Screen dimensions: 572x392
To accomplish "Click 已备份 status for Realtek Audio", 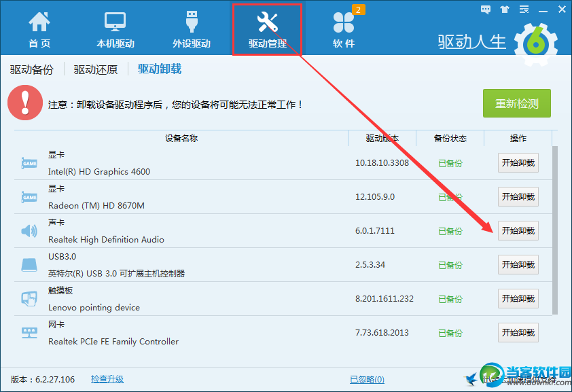I will pyautogui.click(x=450, y=231).
